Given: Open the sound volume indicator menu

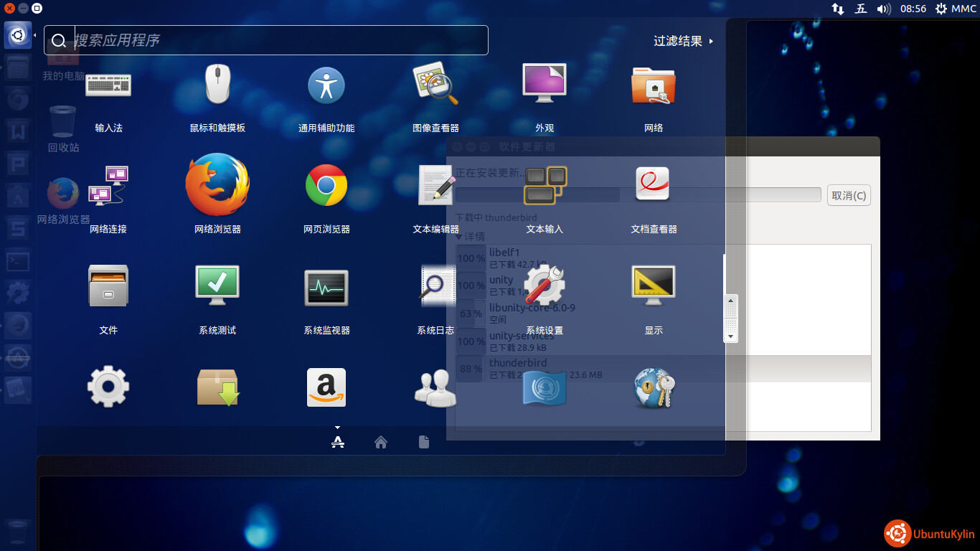Looking at the screenshot, I should [884, 9].
